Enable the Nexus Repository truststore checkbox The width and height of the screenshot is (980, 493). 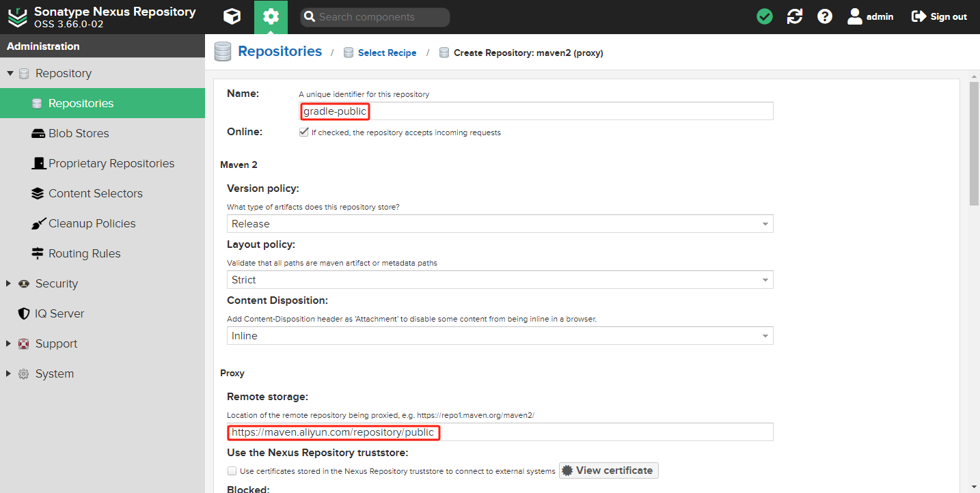232,470
